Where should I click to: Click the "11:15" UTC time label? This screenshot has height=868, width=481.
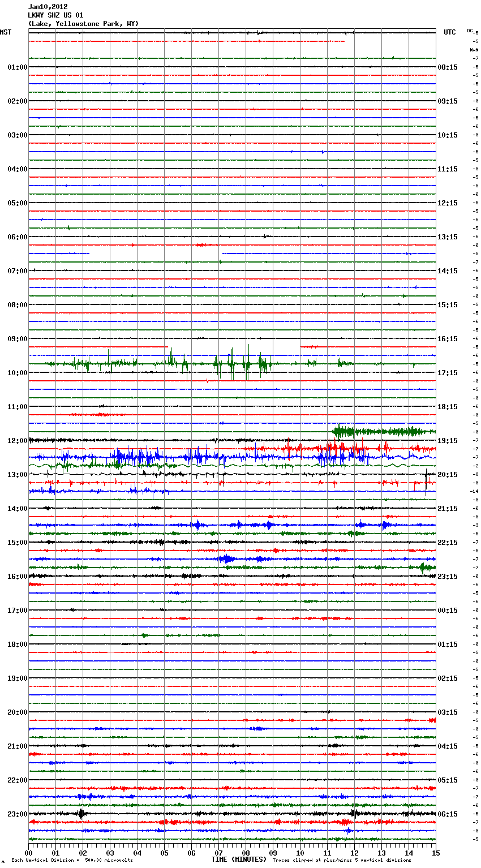point(448,169)
